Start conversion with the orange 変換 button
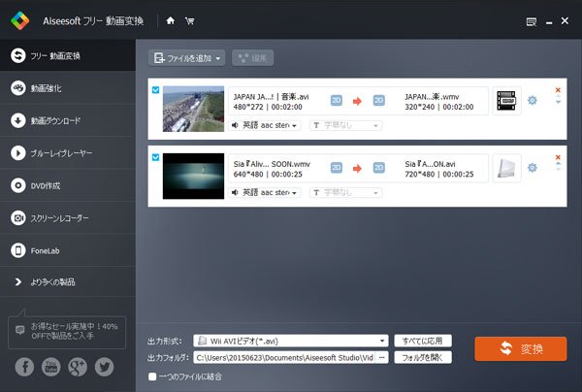This screenshot has width=582, height=392. pos(520,349)
